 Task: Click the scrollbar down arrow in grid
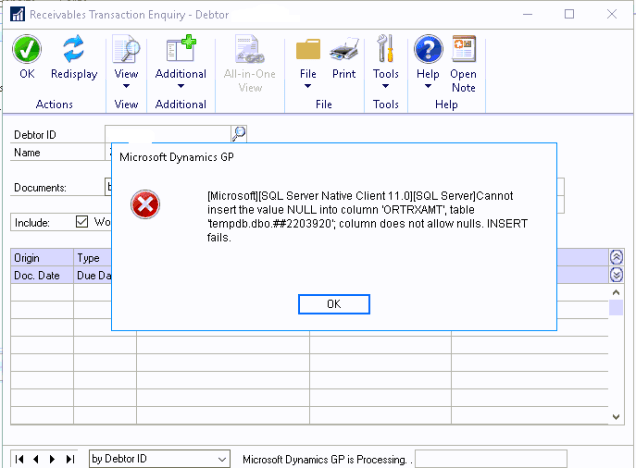[616, 416]
